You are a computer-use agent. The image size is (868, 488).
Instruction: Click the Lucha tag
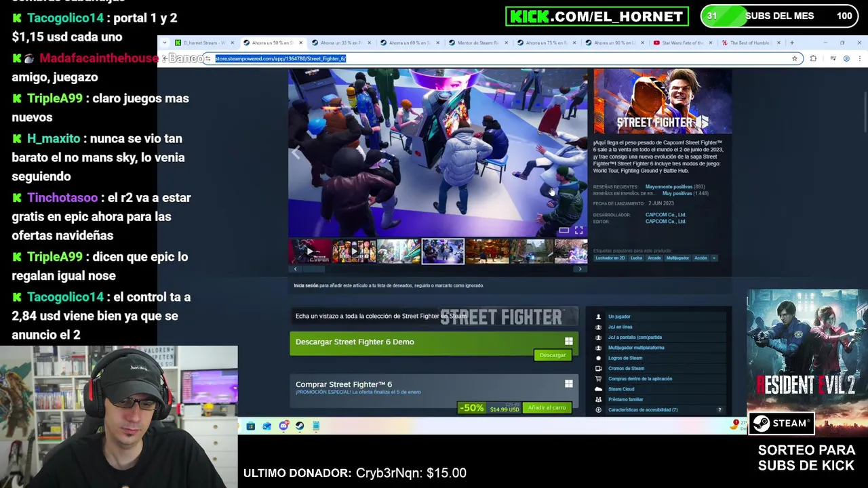636,258
